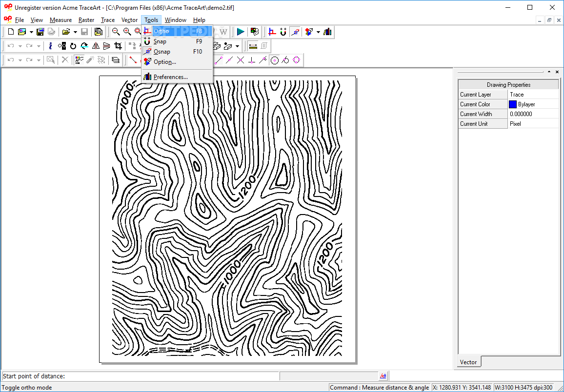Collapse properties panel with small up arrow
This screenshot has width=564, height=392.
coord(549,72)
